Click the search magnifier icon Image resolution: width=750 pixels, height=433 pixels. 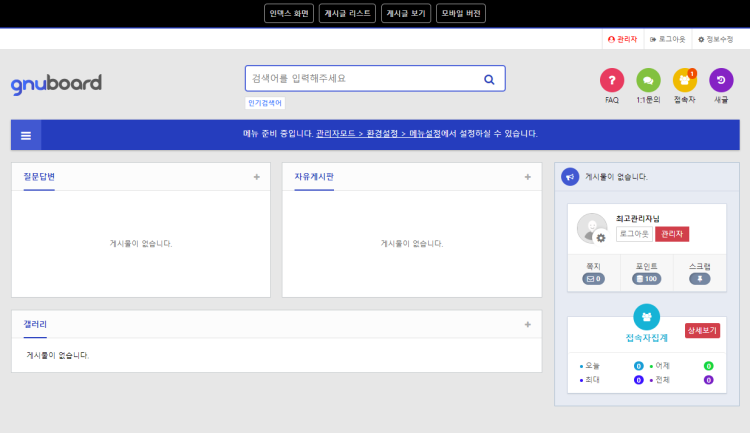(489, 79)
